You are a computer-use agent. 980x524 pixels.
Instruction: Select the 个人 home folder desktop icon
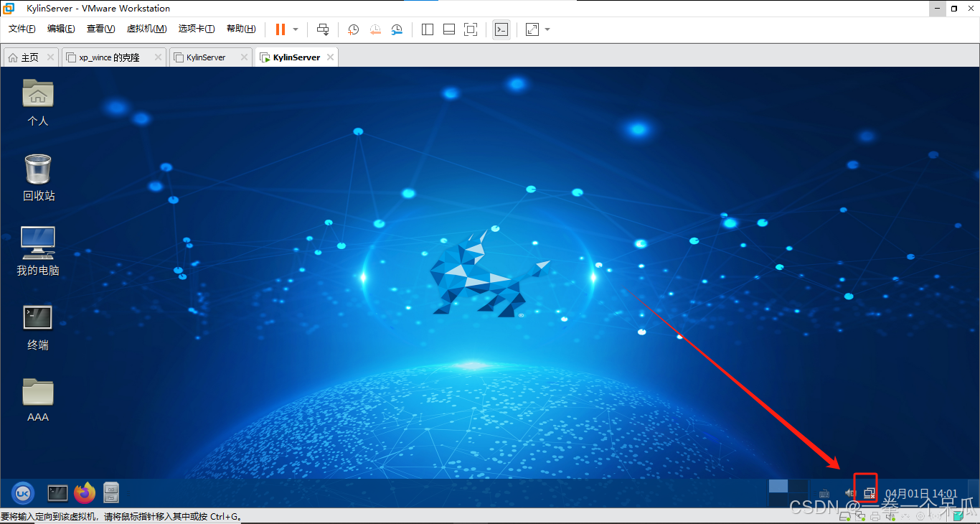point(38,103)
